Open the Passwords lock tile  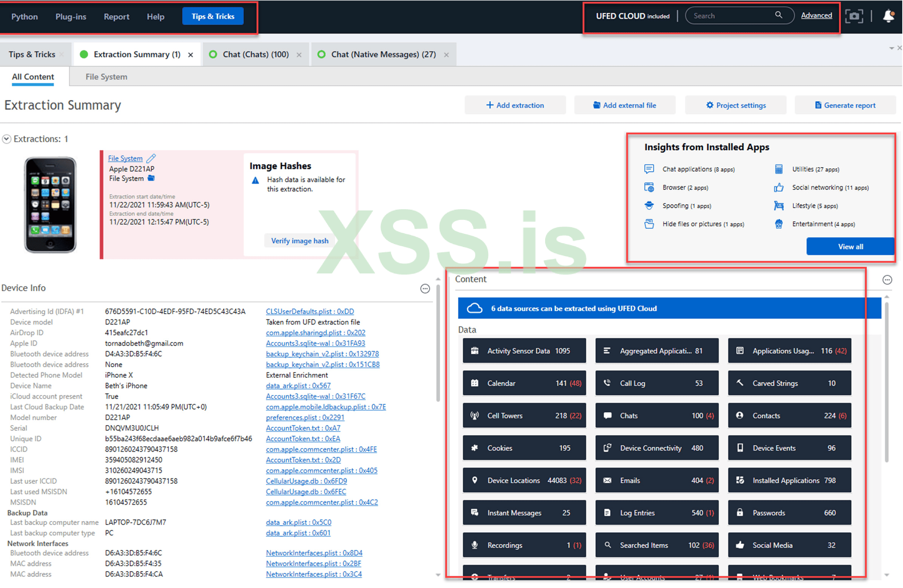[789, 513]
